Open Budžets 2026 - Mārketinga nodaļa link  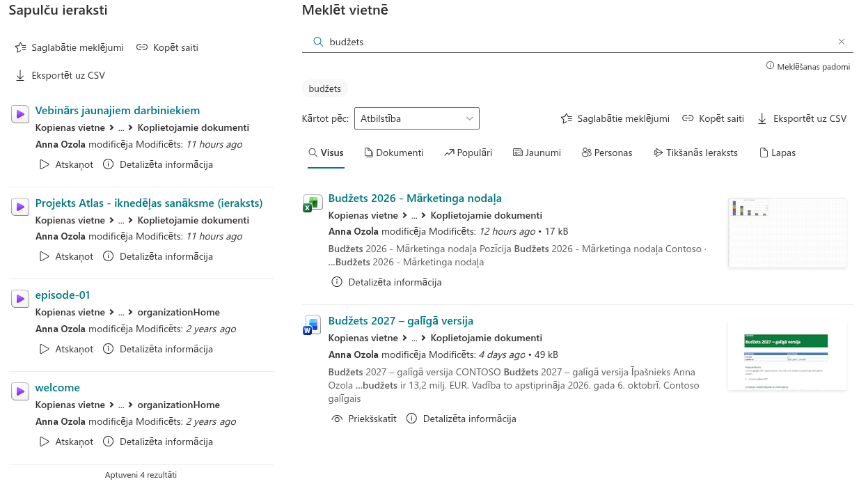[x=415, y=198]
